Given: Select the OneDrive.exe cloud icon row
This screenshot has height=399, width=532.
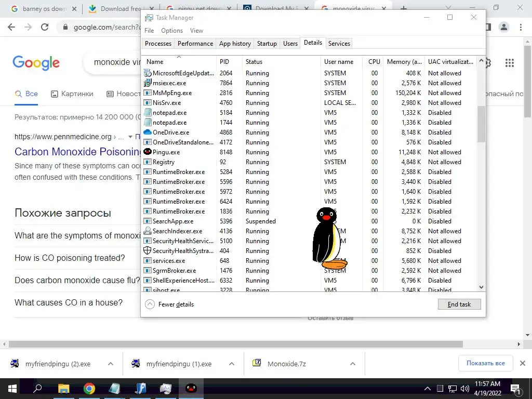Looking at the screenshot, I should [x=310, y=132].
